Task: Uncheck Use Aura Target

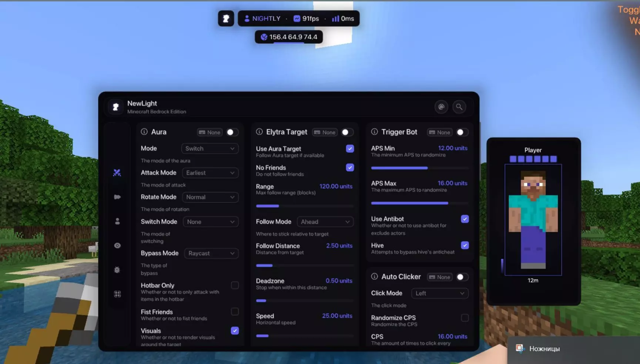Action: pyautogui.click(x=350, y=149)
